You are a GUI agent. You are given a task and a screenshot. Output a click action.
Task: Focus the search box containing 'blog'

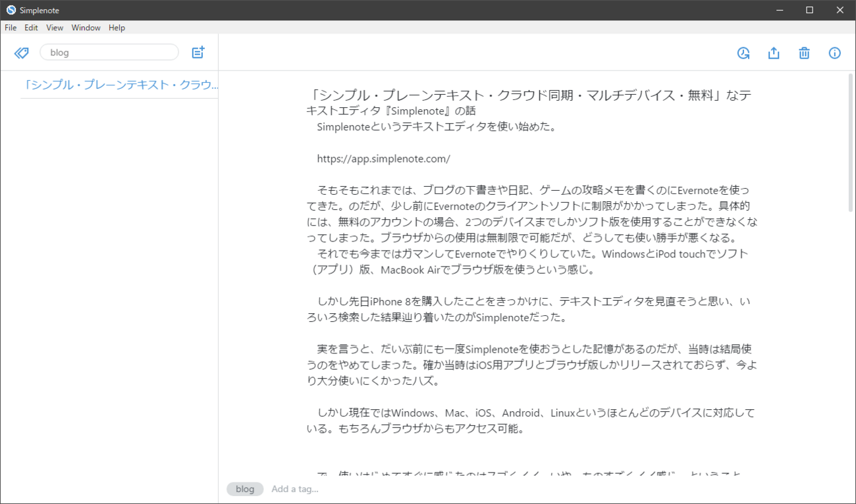(109, 53)
